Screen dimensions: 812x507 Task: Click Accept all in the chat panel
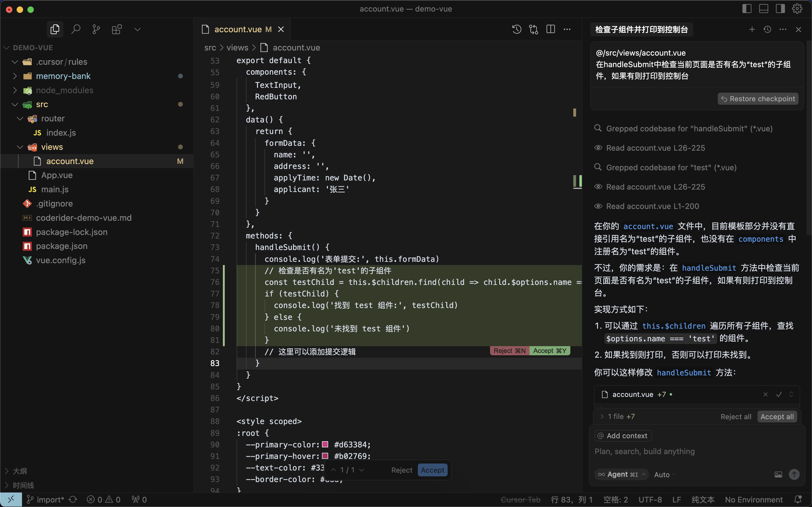tap(777, 417)
